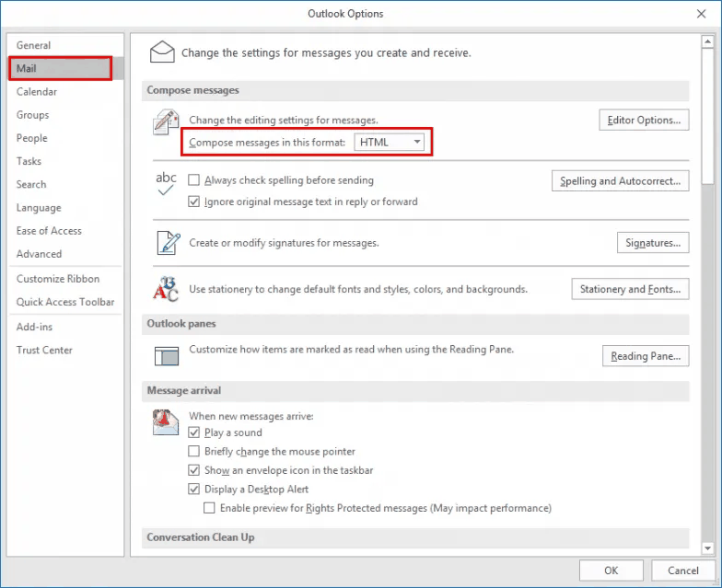This screenshot has width=722, height=588.
Task: Open the Trust Center category
Action: pyautogui.click(x=65, y=350)
